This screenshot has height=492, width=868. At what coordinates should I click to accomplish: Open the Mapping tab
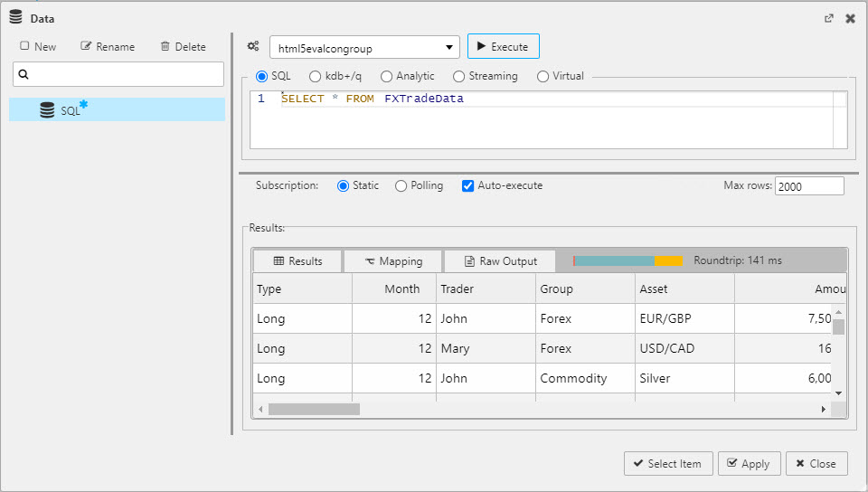[393, 261]
